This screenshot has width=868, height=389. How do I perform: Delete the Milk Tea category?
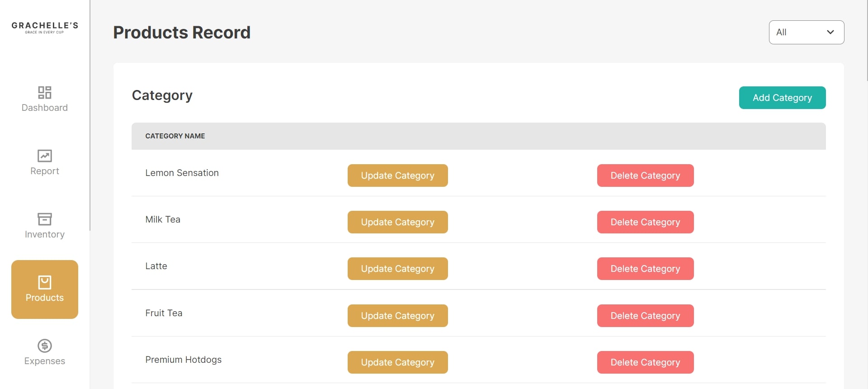pyautogui.click(x=645, y=222)
